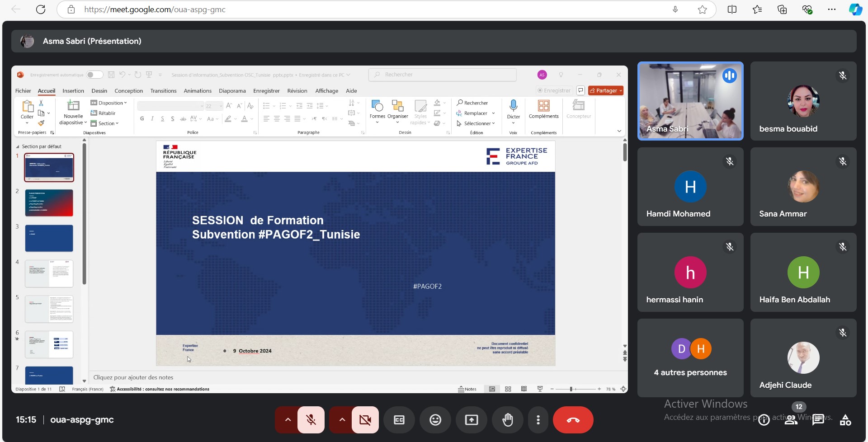868x442 pixels.
Task: Click the raise hand icon
Action: click(507, 420)
